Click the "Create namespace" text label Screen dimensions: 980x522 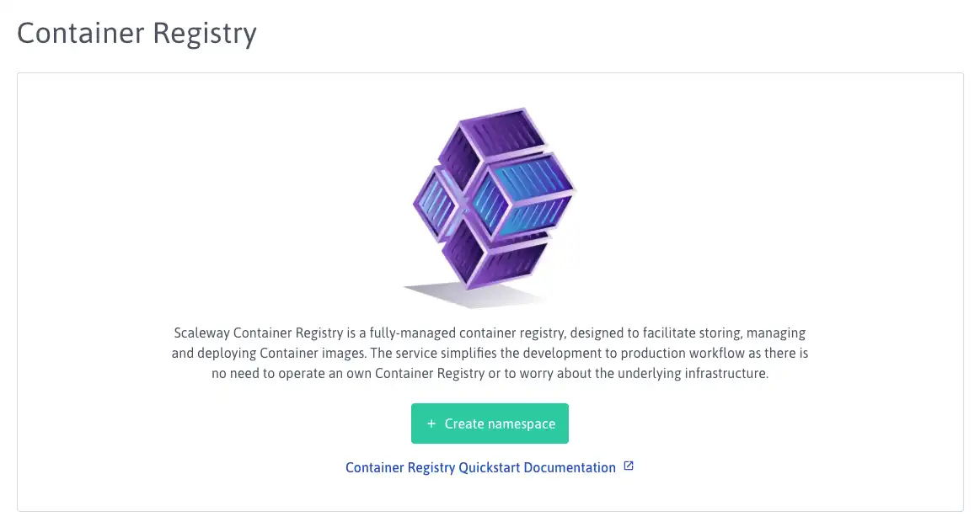(x=500, y=424)
